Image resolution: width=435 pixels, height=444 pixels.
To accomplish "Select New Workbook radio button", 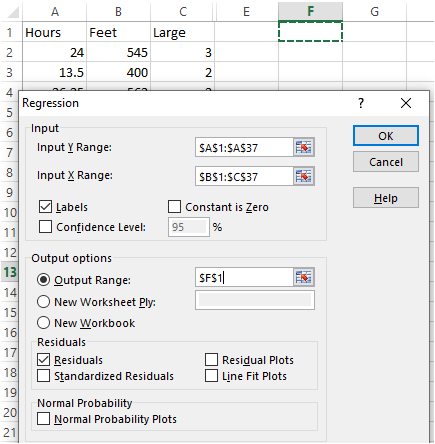I will (44, 323).
